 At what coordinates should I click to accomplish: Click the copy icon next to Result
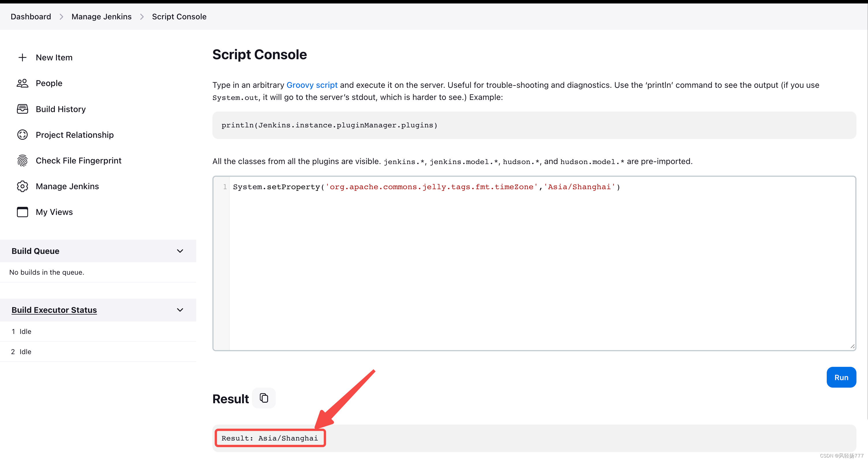pyautogui.click(x=263, y=398)
